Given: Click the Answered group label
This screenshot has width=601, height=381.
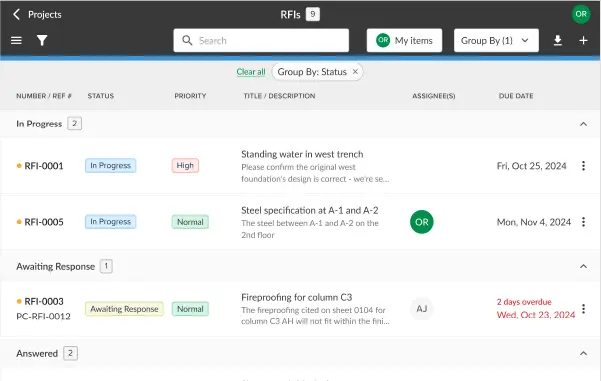Looking at the screenshot, I should click(37, 353).
